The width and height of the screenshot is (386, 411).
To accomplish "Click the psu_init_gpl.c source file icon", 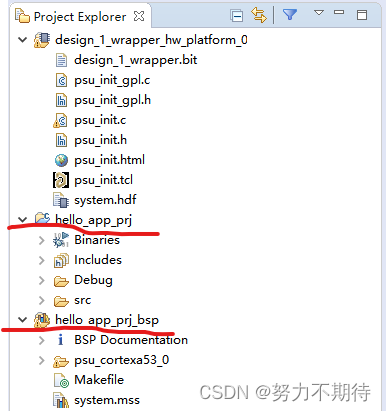I will 61,80.
